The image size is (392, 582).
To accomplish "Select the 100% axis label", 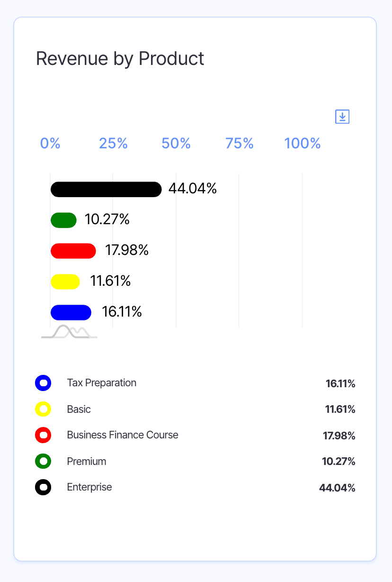I will [x=302, y=143].
